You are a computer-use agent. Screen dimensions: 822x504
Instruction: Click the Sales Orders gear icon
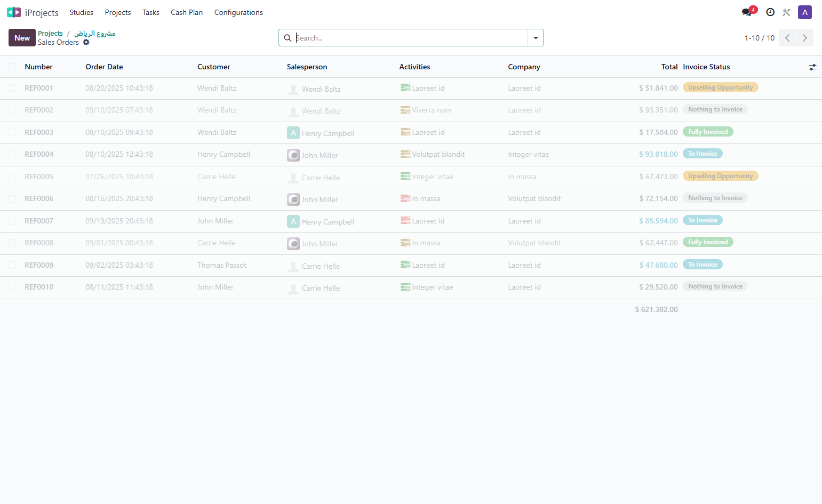click(x=86, y=42)
